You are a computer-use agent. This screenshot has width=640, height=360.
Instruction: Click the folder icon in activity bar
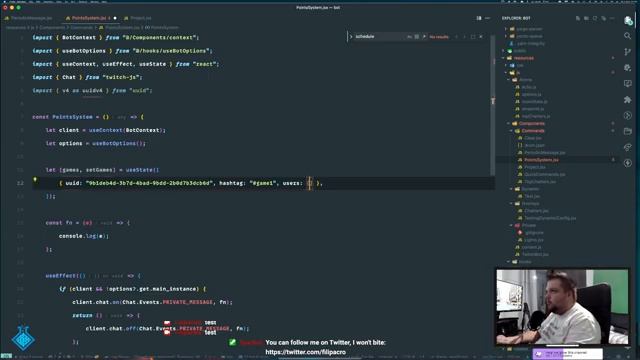[627, 131]
